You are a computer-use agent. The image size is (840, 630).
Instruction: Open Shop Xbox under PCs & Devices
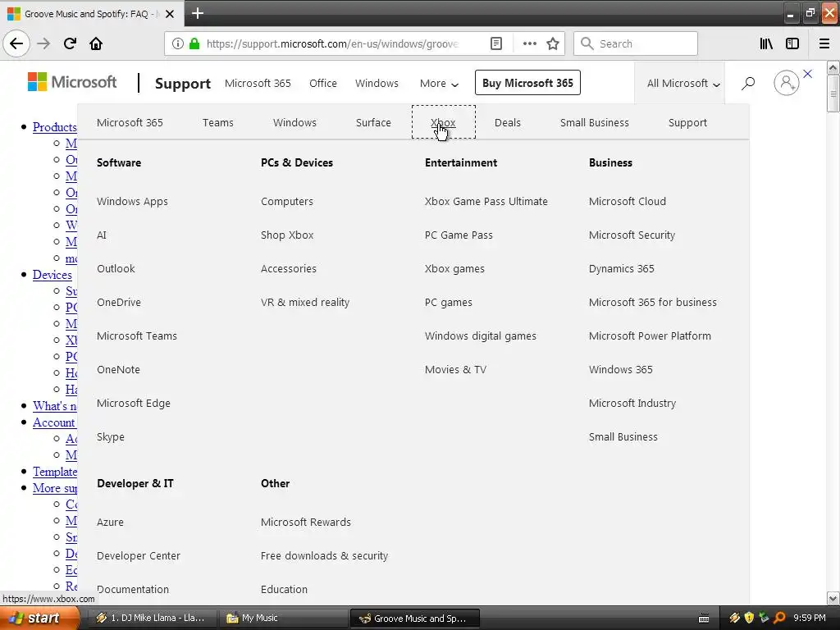click(x=287, y=235)
